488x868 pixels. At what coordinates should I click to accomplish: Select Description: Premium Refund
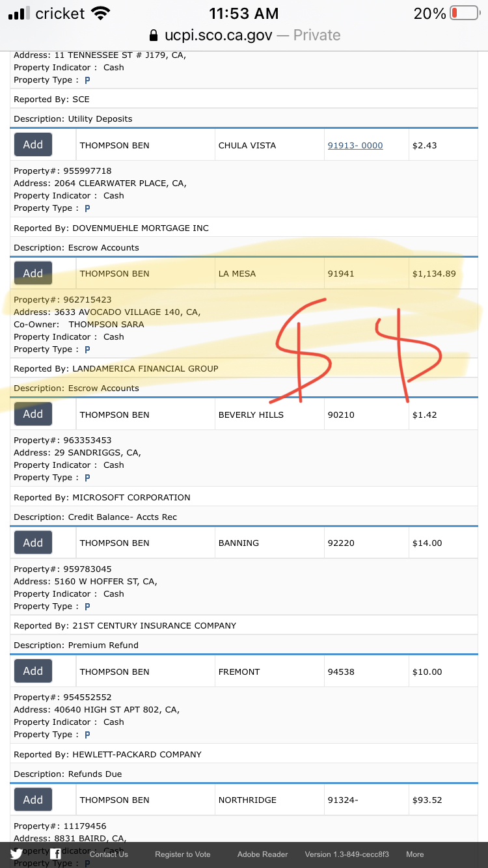pyautogui.click(x=76, y=645)
